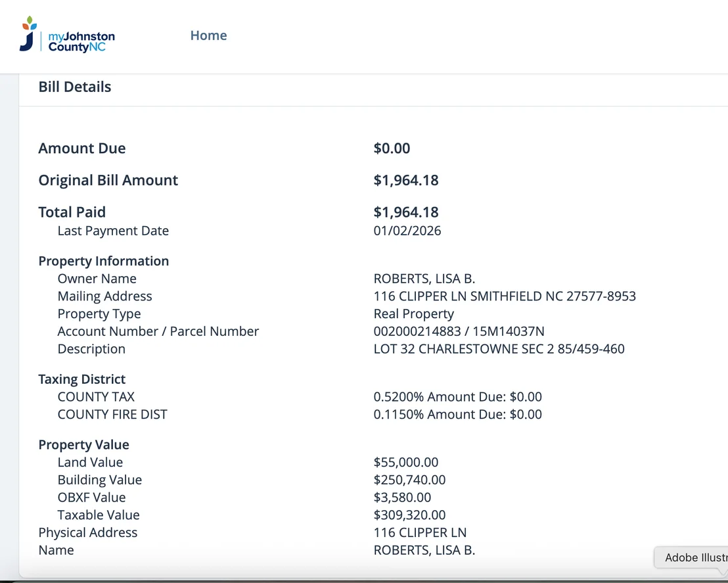Click the OBXF Value label

(91, 498)
